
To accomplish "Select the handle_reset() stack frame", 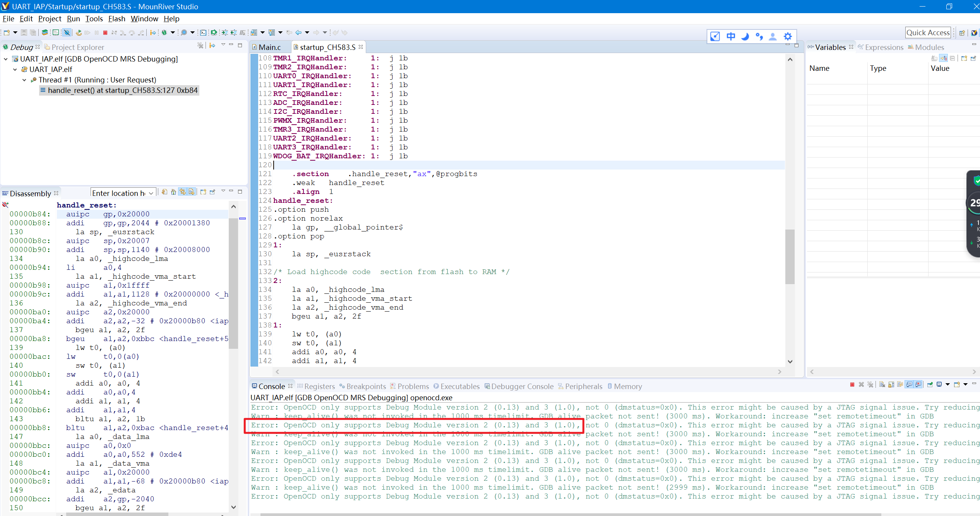I will tap(119, 90).
